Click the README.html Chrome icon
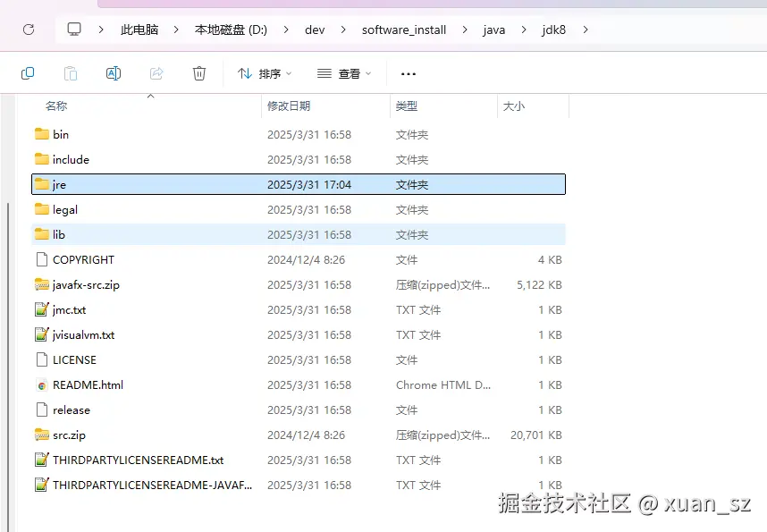 [x=42, y=385]
